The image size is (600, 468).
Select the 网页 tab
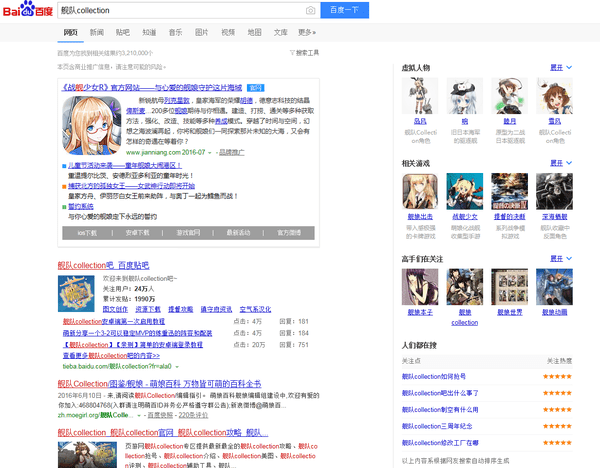70,32
